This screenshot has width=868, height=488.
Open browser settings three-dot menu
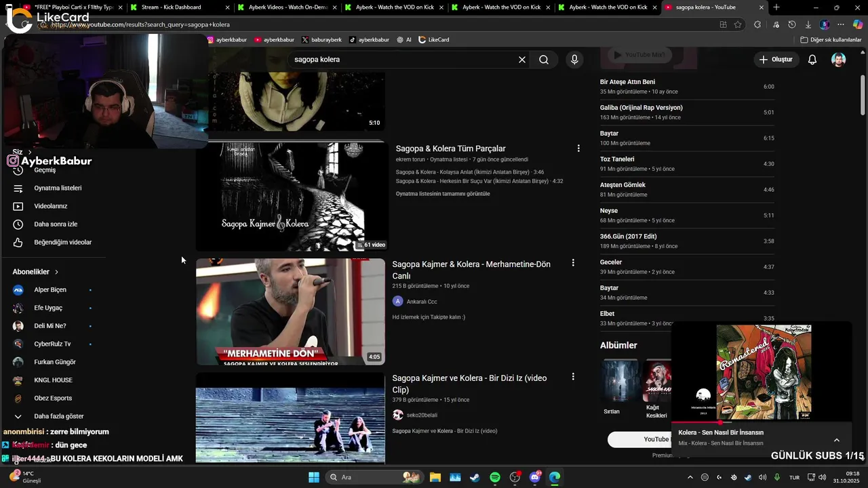click(841, 24)
